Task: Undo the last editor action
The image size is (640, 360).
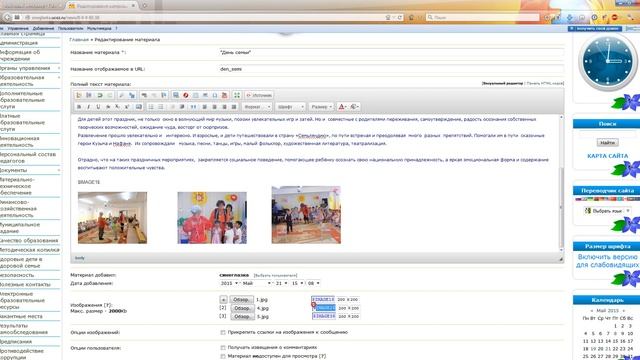Action: click(100, 95)
